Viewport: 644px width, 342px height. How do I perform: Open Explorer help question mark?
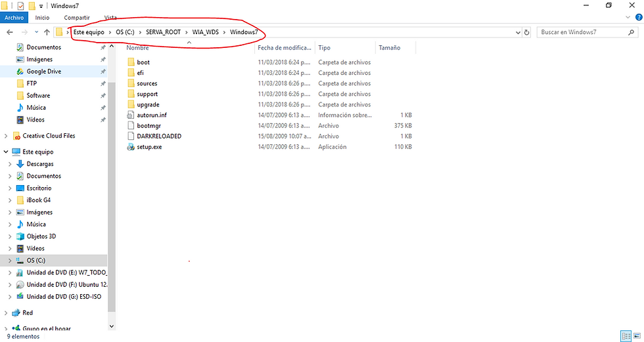pos(639,17)
